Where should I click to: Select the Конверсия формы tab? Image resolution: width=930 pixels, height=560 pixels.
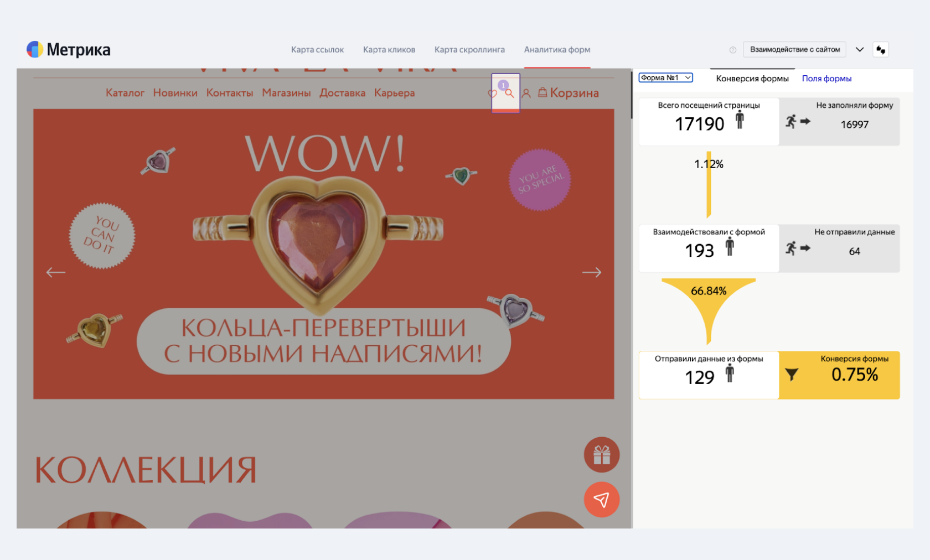click(752, 79)
